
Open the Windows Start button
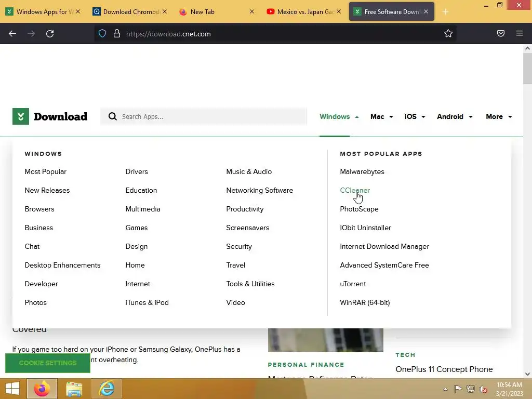coord(12,389)
